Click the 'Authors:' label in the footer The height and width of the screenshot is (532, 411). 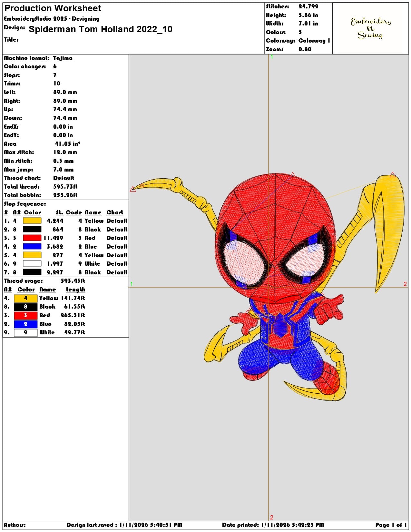coord(15,525)
